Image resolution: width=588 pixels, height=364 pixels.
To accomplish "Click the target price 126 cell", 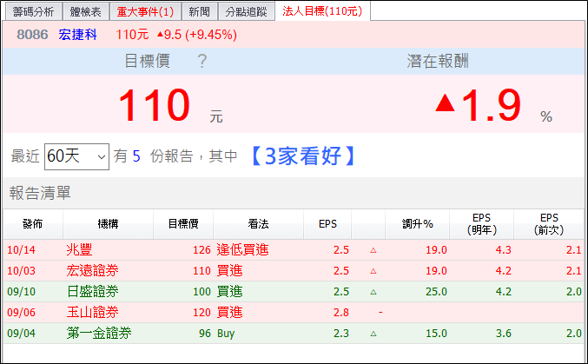I will click(x=202, y=250).
